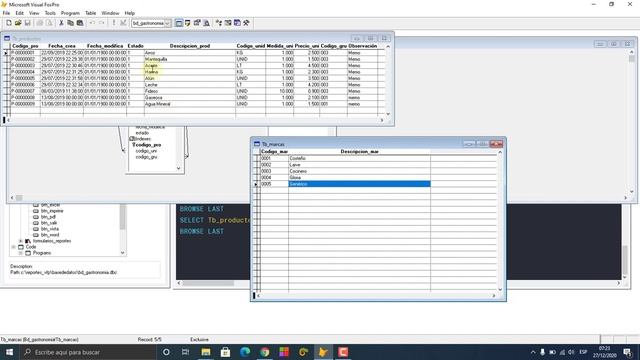640x360 pixels.
Task: Click the Descripcion_prod column header
Action: point(189,46)
